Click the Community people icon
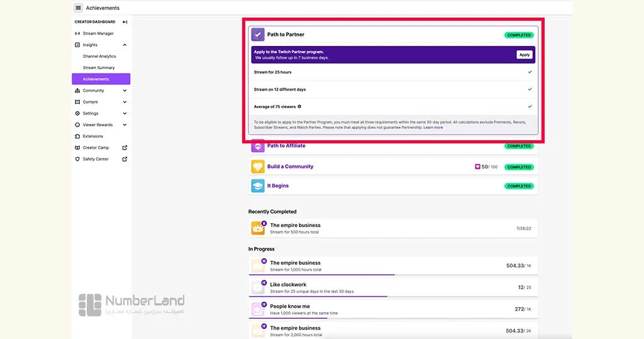This screenshot has width=644, height=339. pyautogui.click(x=77, y=91)
